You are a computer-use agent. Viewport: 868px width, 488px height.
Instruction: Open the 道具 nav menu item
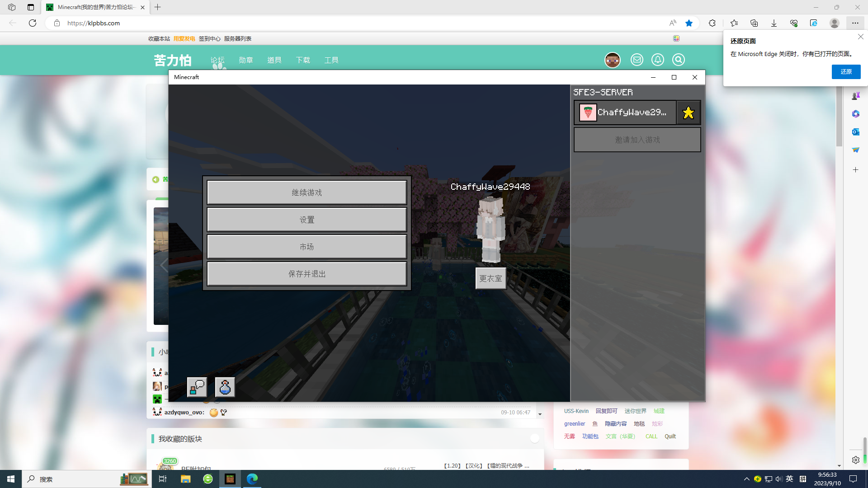(274, 60)
